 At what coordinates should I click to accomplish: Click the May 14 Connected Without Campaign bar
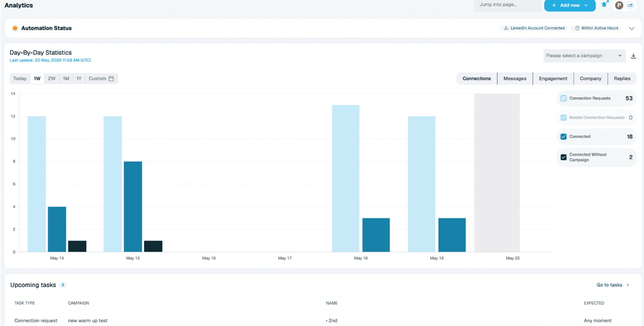tap(77, 246)
